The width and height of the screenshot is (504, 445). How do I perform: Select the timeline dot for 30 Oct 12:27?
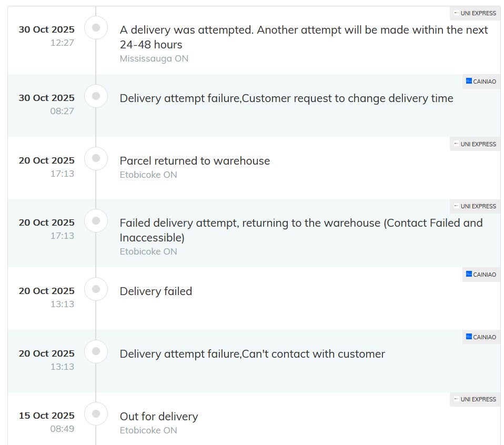(x=96, y=28)
